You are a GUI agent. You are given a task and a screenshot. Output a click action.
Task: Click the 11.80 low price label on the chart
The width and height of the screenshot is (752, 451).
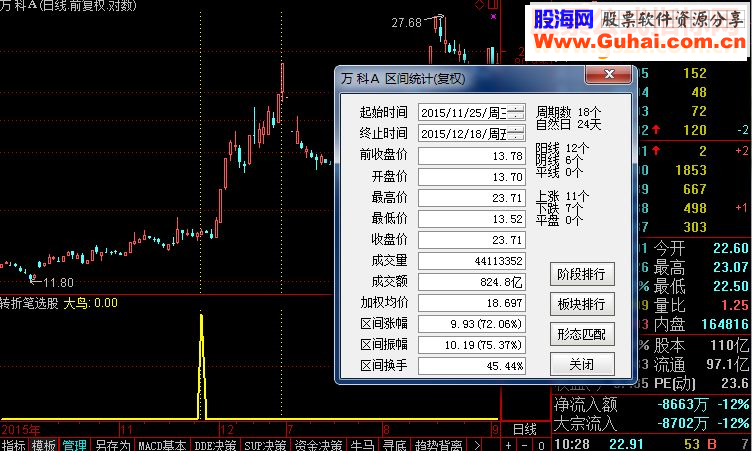point(59,283)
